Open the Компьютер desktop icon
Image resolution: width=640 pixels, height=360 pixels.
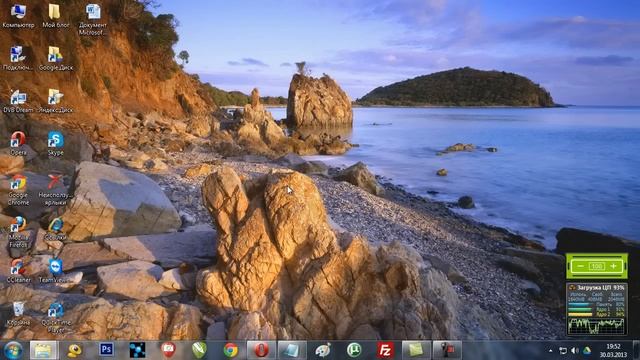click(x=18, y=16)
